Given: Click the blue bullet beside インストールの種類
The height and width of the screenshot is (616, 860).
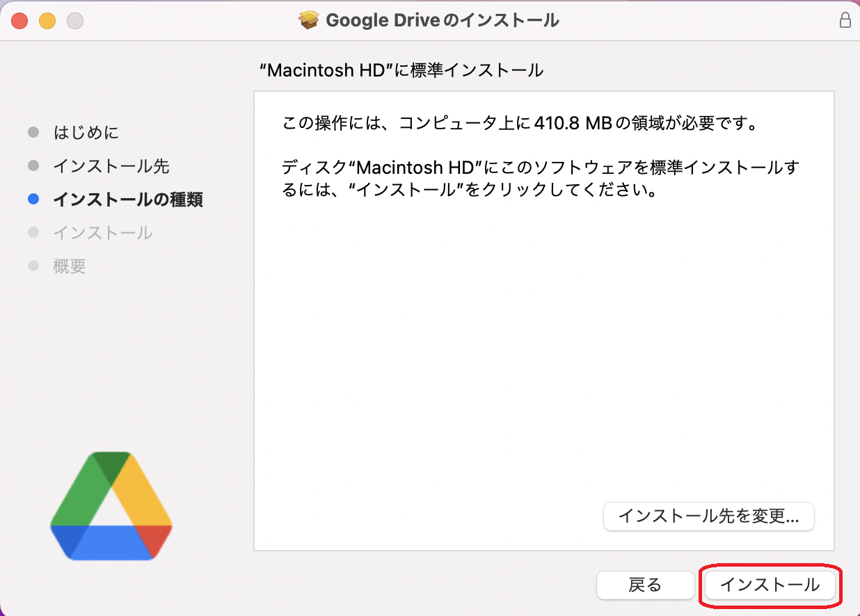Looking at the screenshot, I should click(33, 200).
